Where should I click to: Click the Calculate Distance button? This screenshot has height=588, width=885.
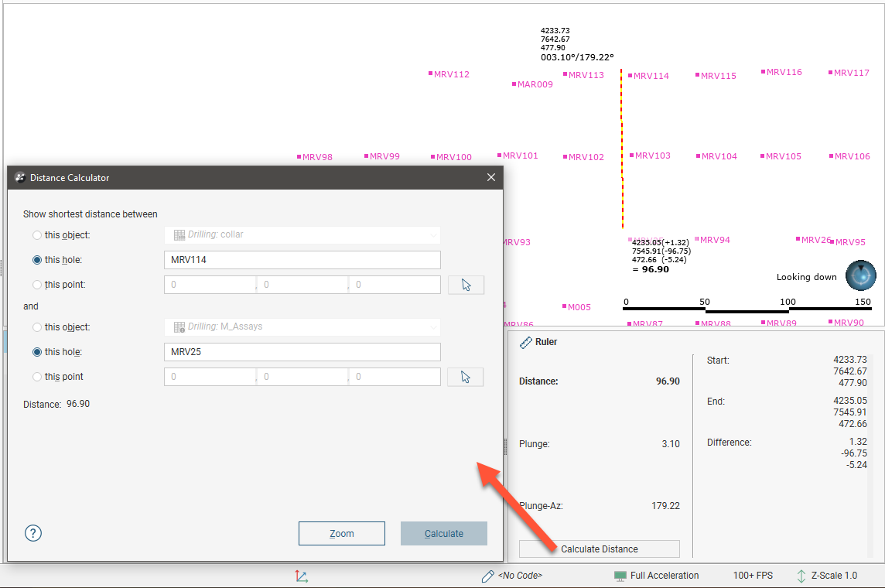click(599, 549)
